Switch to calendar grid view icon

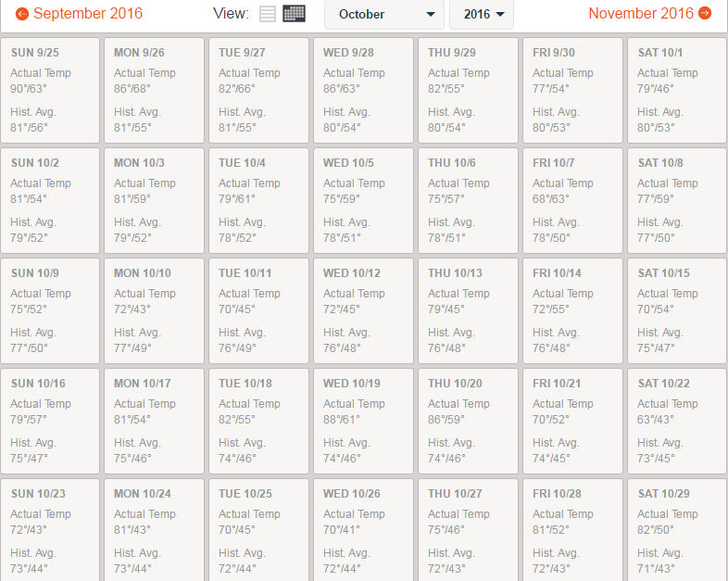coord(294,14)
